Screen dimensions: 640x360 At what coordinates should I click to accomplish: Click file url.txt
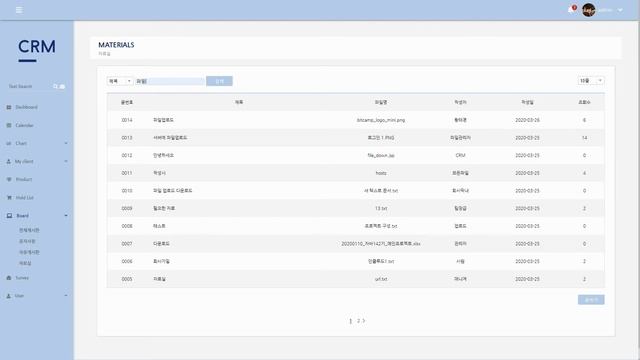pos(381,279)
